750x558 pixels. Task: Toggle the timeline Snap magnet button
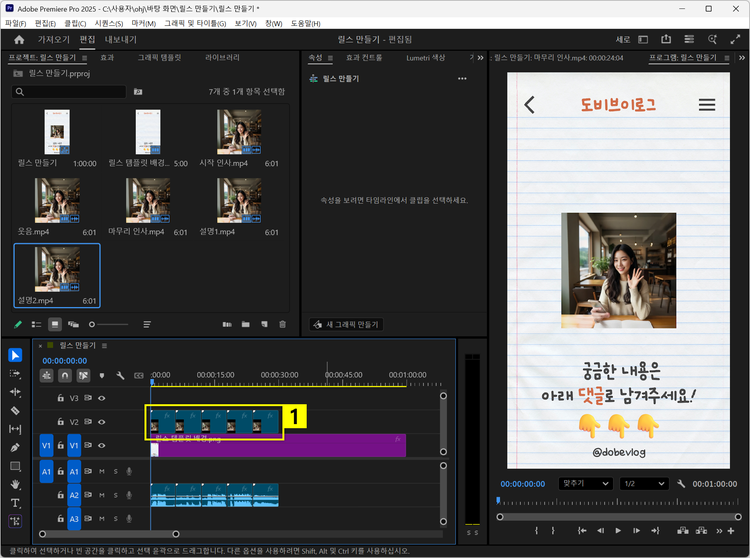(x=65, y=376)
